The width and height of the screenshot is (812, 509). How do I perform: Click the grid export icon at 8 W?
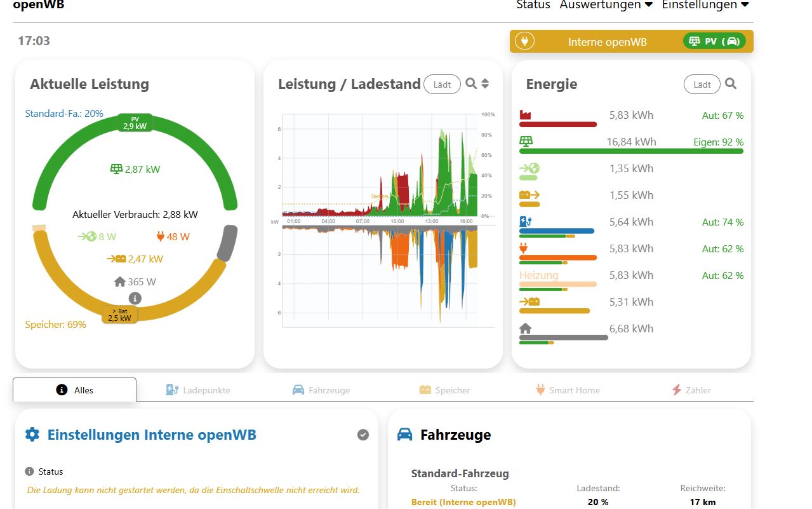[x=87, y=236]
